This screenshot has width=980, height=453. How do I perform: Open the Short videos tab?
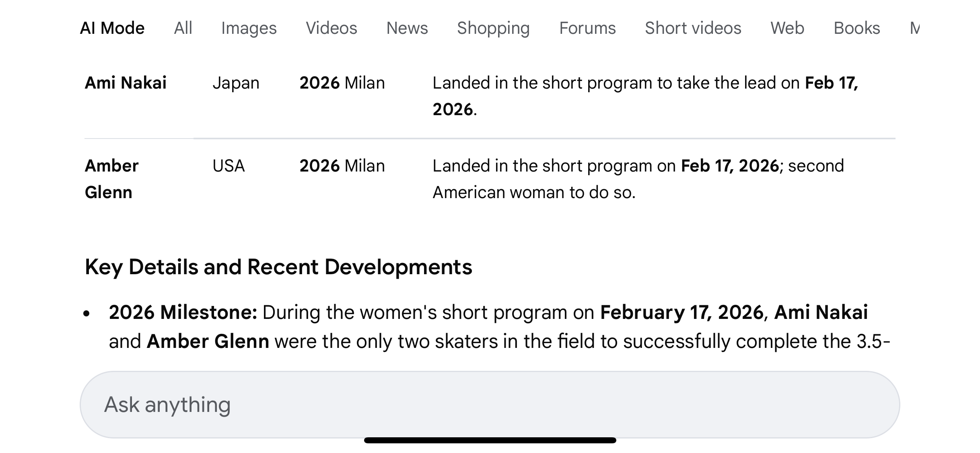pyautogui.click(x=693, y=28)
